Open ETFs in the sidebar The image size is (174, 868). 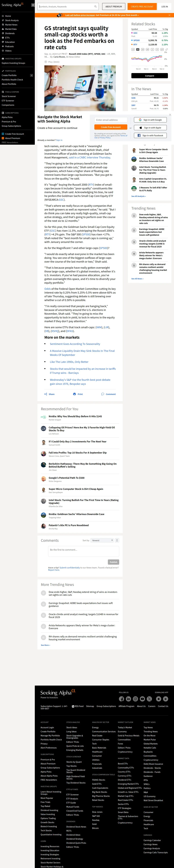pos(6,38)
